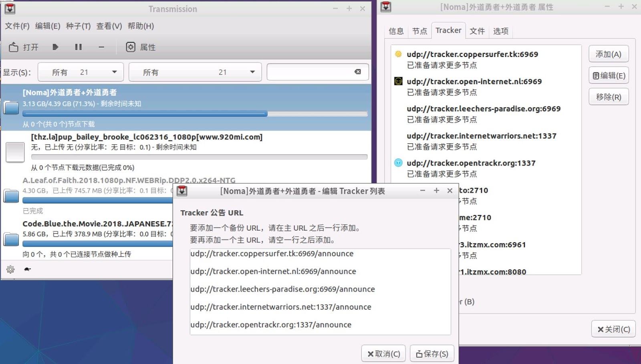The width and height of the screenshot is (641, 364).
Task: Click the 已完成 status under A.Leaf.of.Faith
Action: [33, 211]
